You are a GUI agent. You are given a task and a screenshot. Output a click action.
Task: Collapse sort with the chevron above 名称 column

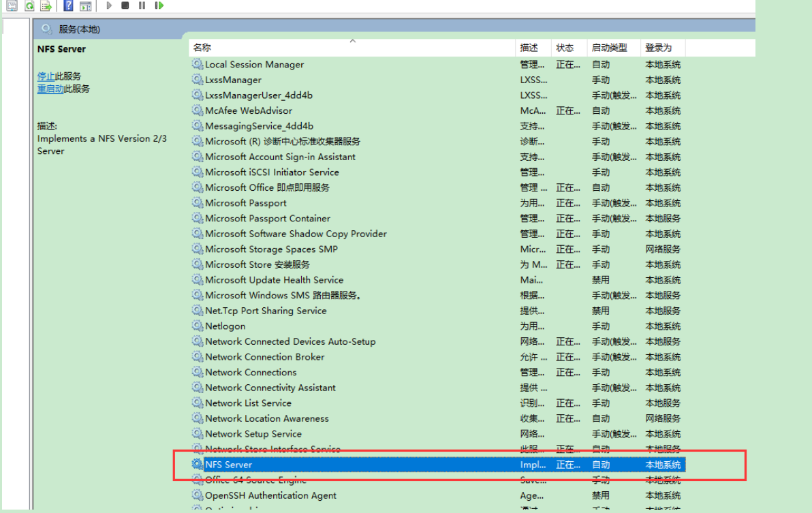point(352,41)
